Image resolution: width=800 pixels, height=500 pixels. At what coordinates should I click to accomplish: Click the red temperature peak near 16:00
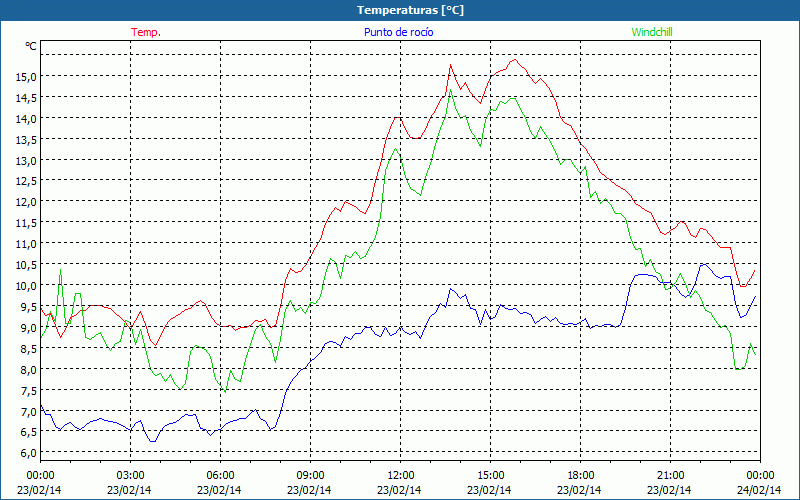(515, 60)
